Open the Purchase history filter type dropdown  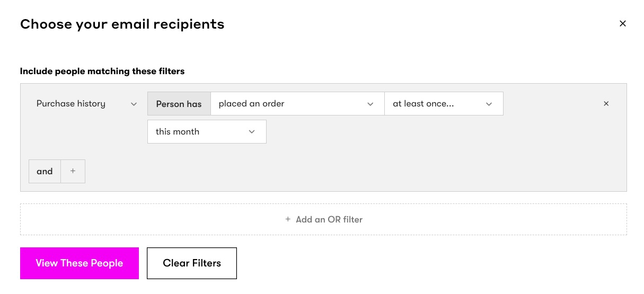pos(85,104)
